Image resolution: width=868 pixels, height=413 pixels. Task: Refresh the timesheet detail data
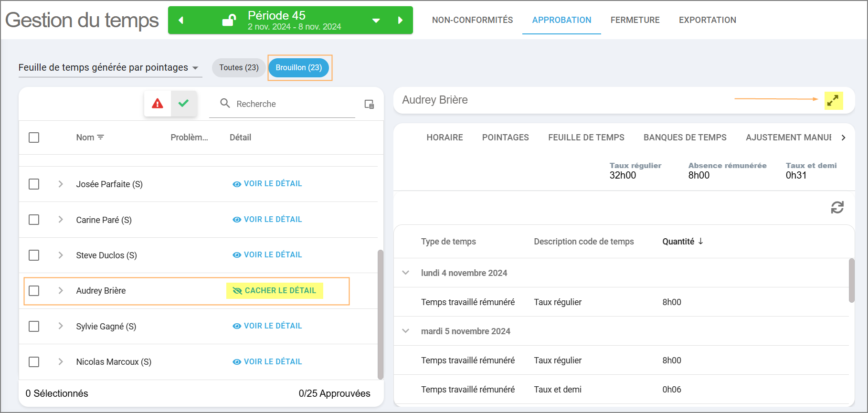coord(837,207)
